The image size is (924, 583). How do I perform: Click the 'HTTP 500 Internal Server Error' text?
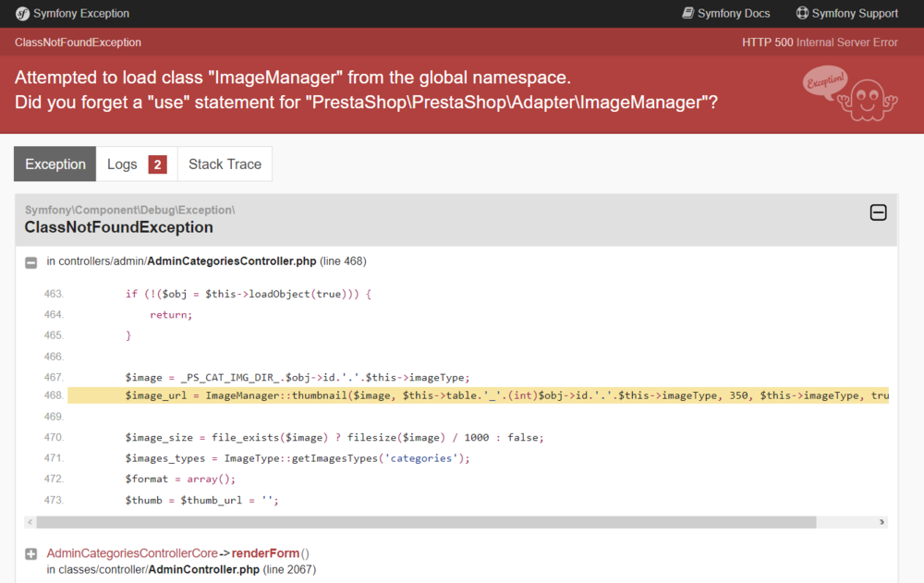click(820, 43)
